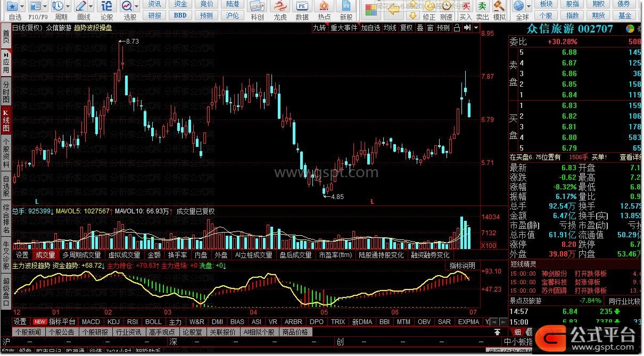Open the 数据 PE data icon
Screen dimensions: 644x356
point(302,6)
